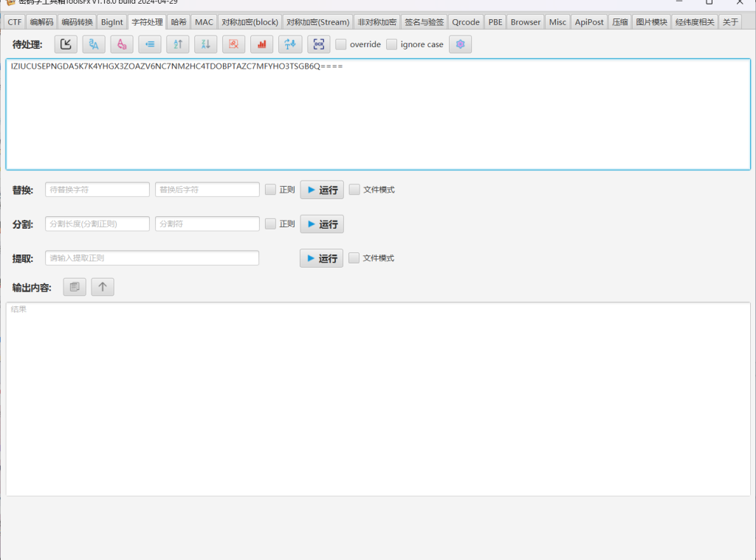Viewport: 756px width, 560px height.
Task: Run the 分割 split operation
Action: 321,224
